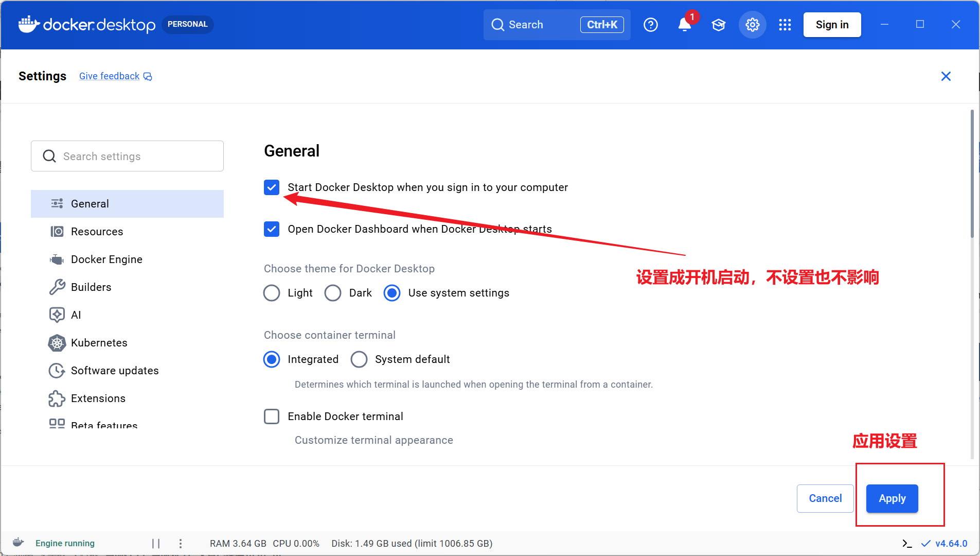The width and height of the screenshot is (980, 556).
Task: Open the Kubernetes settings section
Action: [127, 343]
